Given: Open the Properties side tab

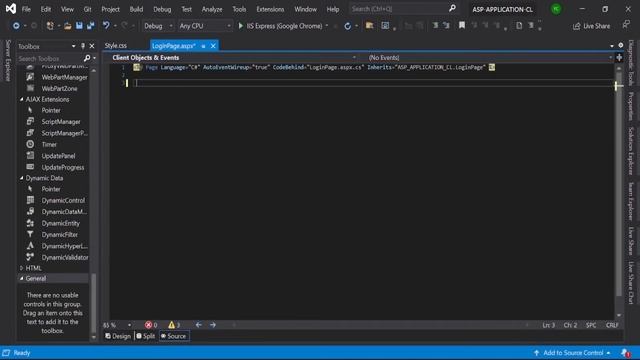Looking at the screenshot, I should click(631, 107).
